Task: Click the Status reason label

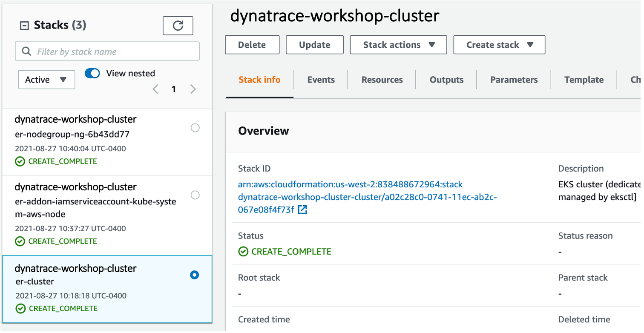Action: (x=585, y=236)
